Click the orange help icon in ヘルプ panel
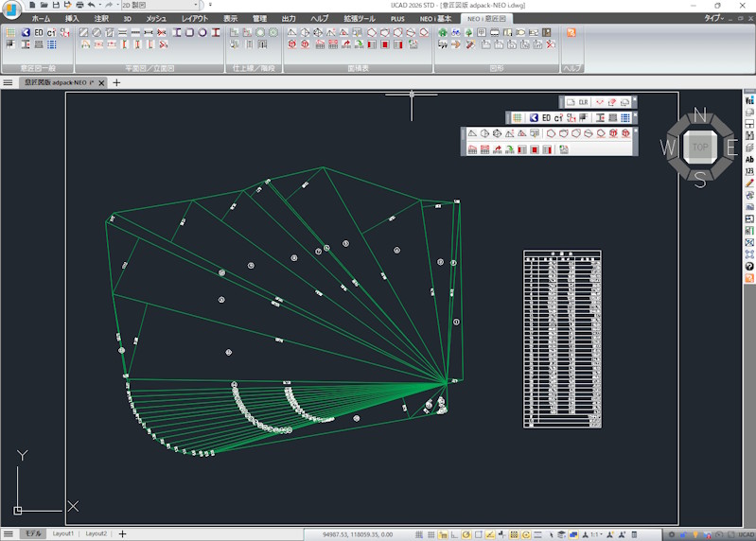The width and height of the screenshot is (756, 541). tap(571, 32)
